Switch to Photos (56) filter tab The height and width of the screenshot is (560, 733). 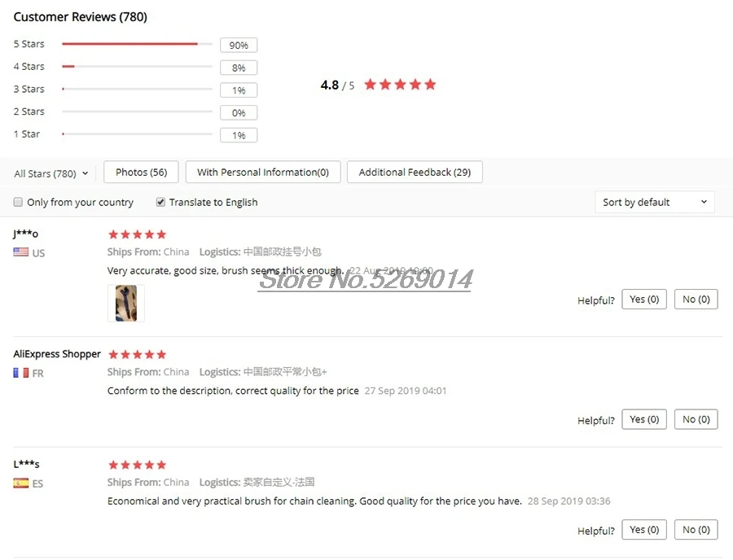141,172
